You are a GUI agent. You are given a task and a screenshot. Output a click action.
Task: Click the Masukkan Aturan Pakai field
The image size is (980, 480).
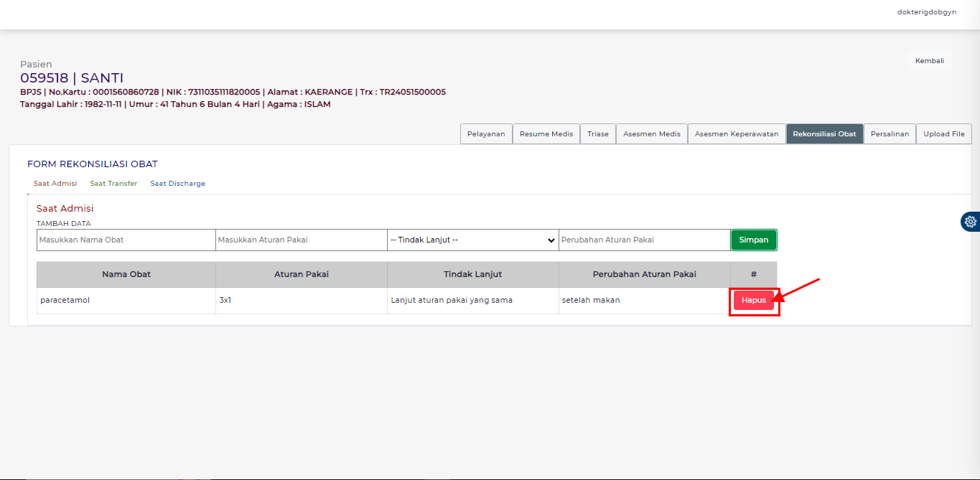click(x=301, y=240)
